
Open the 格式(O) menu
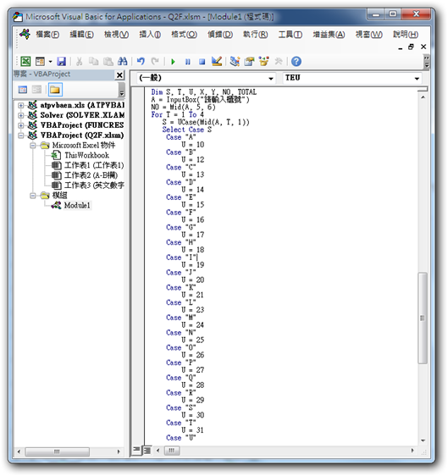184,35
